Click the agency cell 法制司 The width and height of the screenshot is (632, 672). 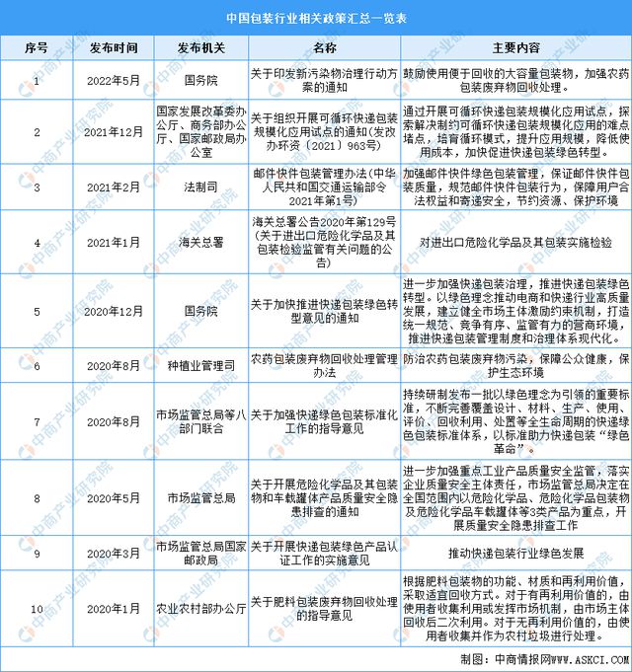(201, 187)
